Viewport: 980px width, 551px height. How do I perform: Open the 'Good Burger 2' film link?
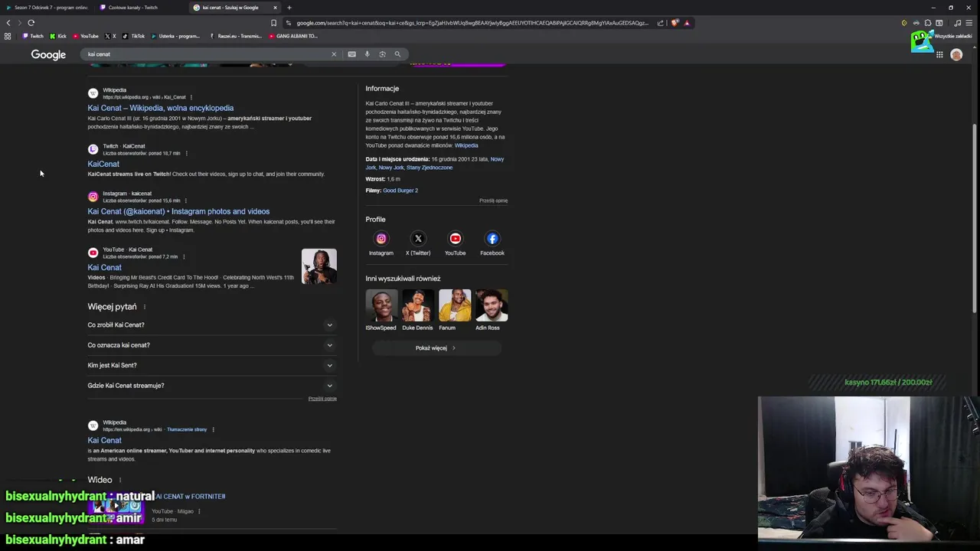tap(400, 191)
